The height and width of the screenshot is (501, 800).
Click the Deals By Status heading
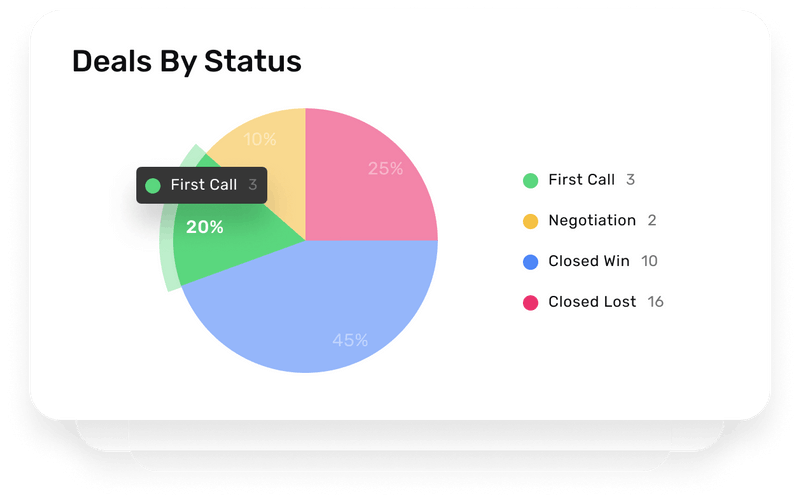pos(186,61)
